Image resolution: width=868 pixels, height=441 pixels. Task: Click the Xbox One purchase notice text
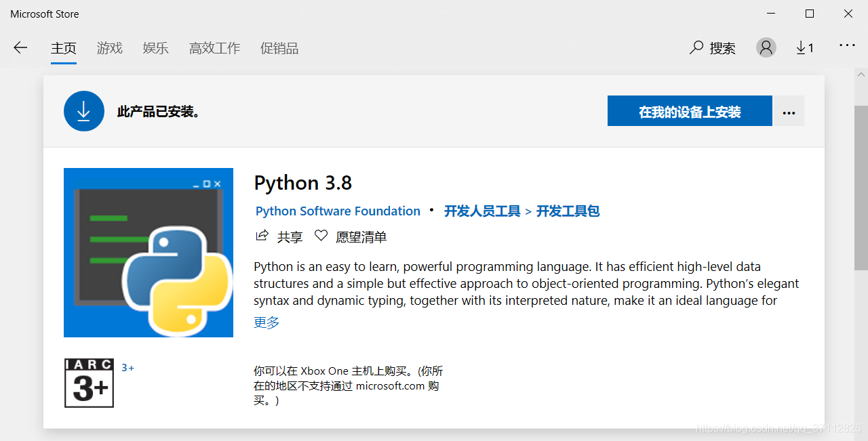coord(349,385)
